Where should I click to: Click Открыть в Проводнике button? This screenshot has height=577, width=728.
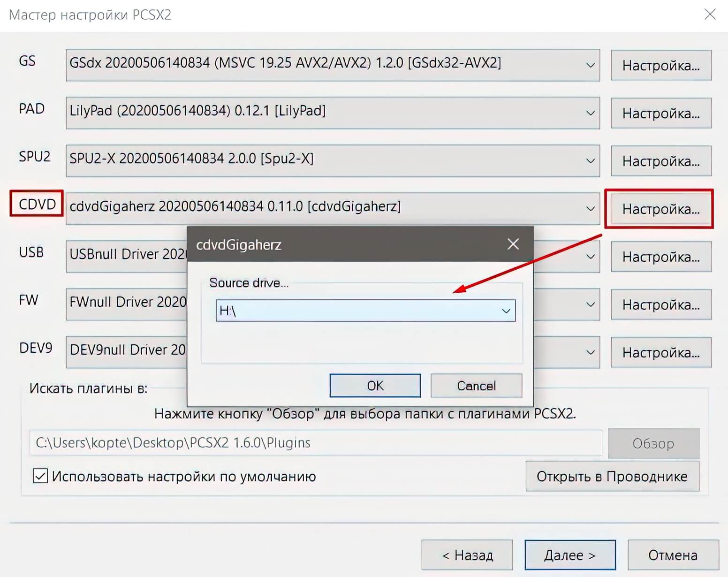[612, 476]
